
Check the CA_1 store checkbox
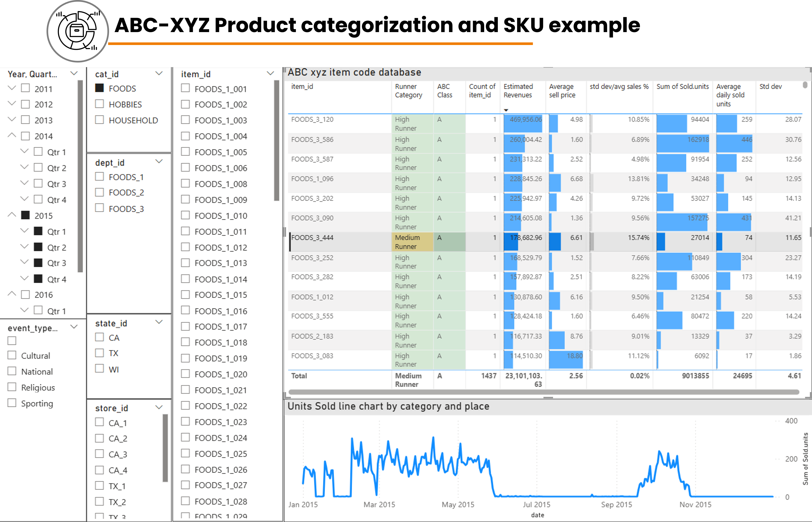tap(99, 422)
